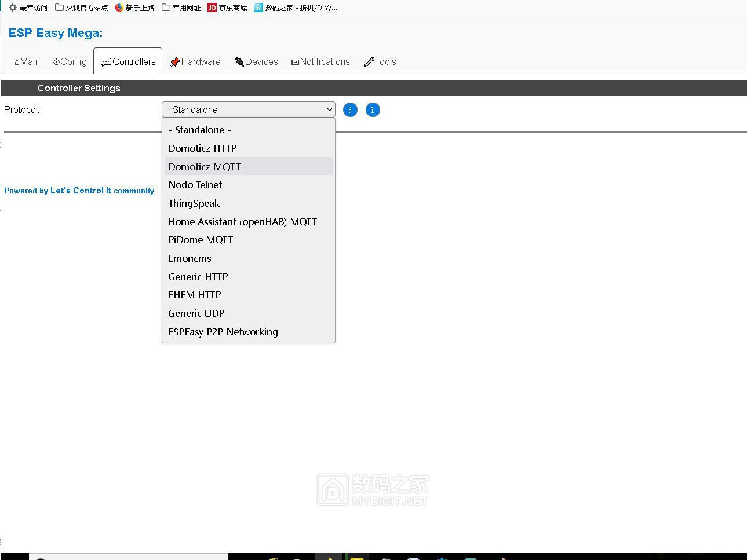
Task: Click the ESP Easy Mega title
Action: pos(56,33)
